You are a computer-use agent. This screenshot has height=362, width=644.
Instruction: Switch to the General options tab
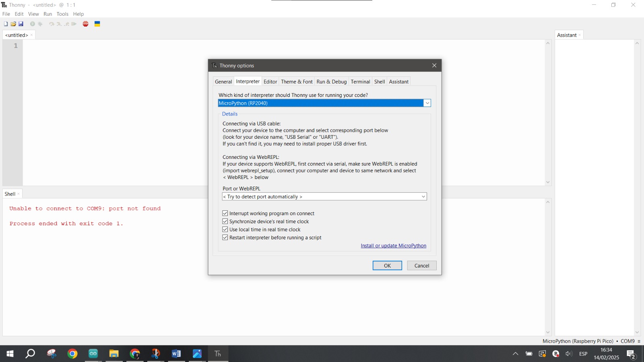coord(223,82)
